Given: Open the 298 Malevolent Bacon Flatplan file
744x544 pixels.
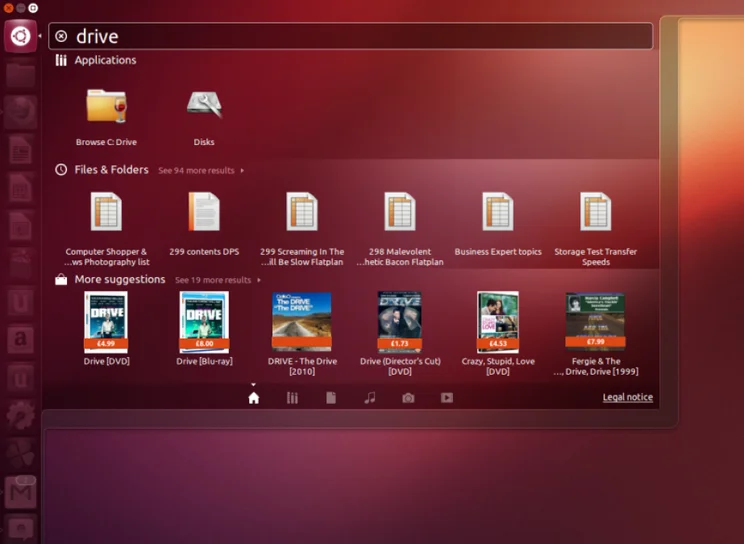Looking at the screenshot, I should click(x=400, y=213).
